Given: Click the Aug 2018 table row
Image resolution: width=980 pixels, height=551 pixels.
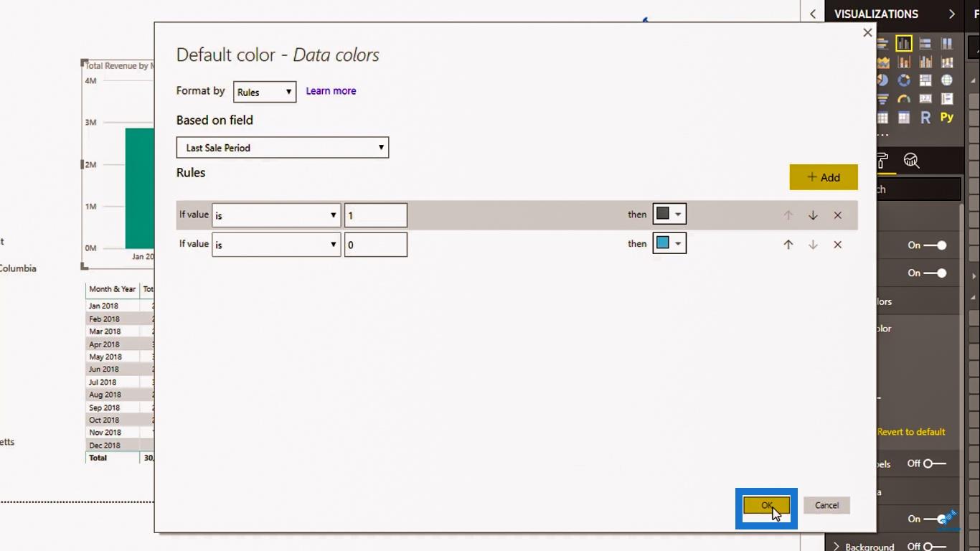Looking at the screenshot, I should [x=119, y=395].
